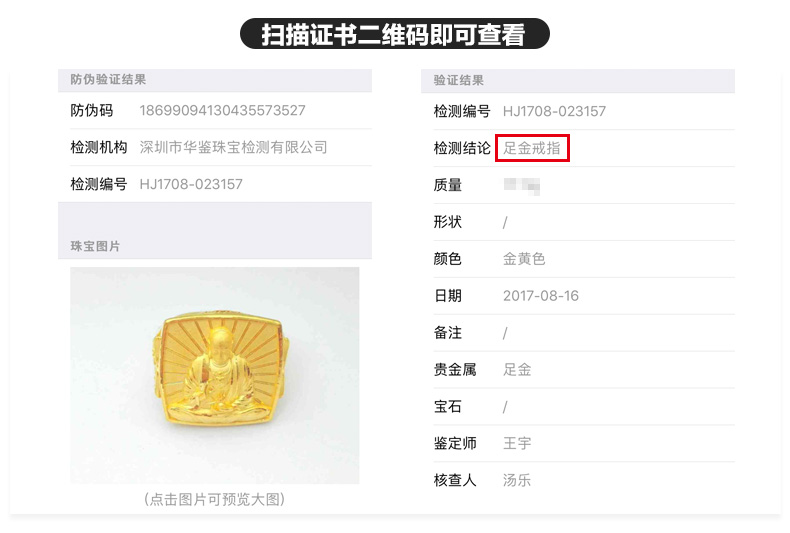Click checker name 汤乐
This screenshot has width=790, height=533.
coord(517,480)
